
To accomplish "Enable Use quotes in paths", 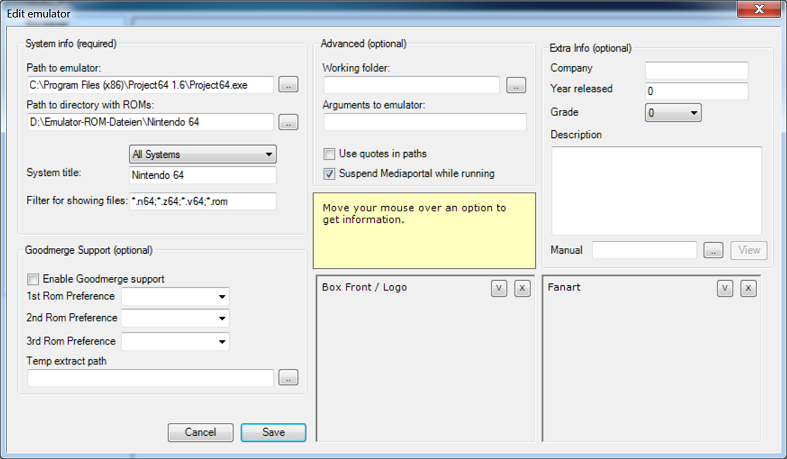I will point(330,154).
